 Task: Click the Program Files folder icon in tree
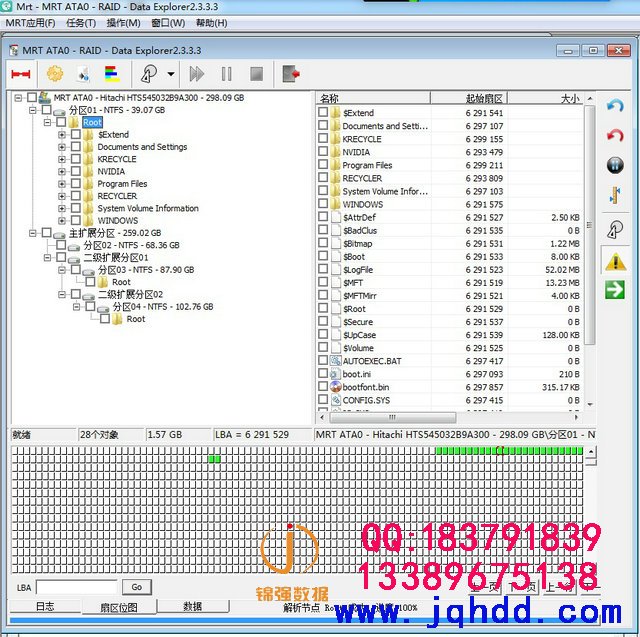pyautogui.click(x=88, y=184)
